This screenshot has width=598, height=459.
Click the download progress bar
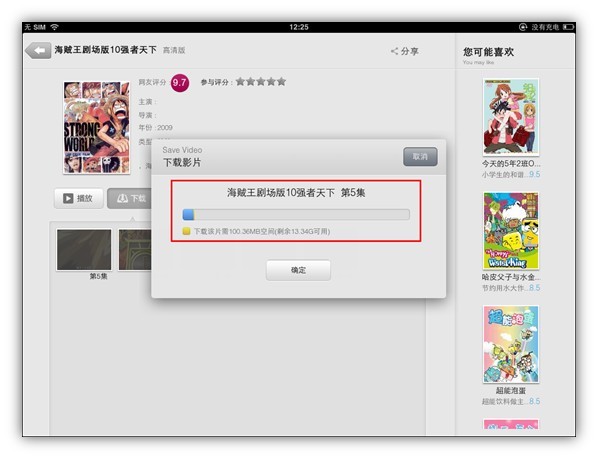(x=296, y=215)
